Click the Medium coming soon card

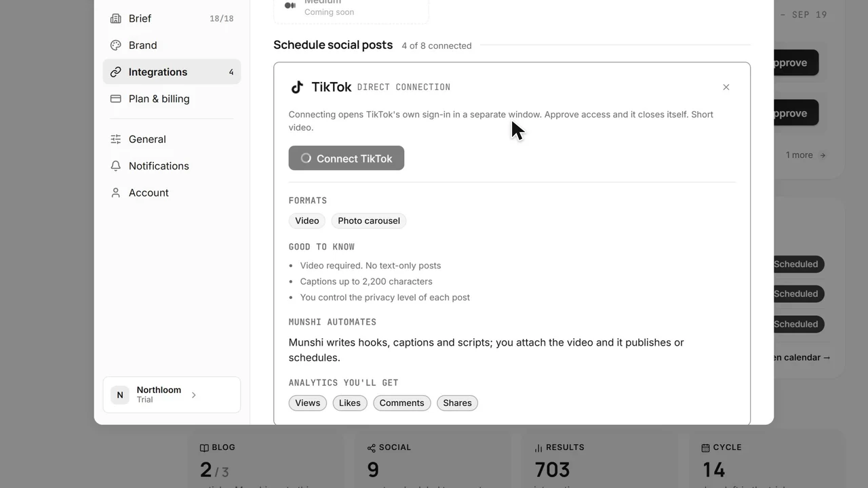coord(351,9)
